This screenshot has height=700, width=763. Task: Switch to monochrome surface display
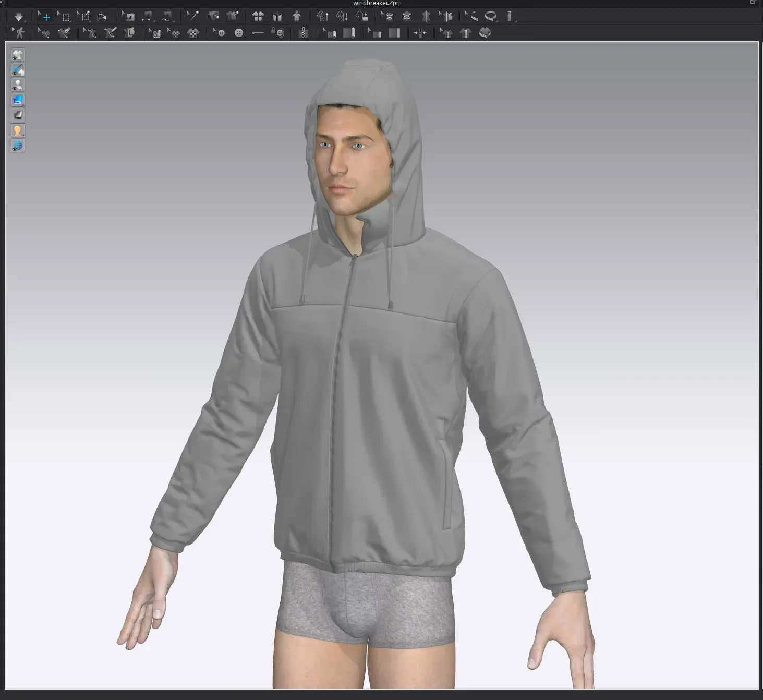(18, 115)
